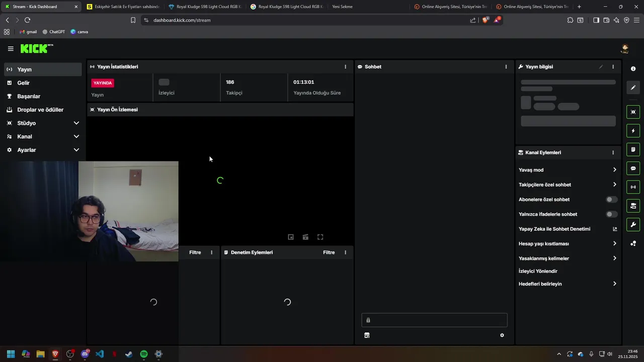This screenshot has width=644, height=362.
Task: Expand the Kanal sidebar section
Action: [76, 136]
